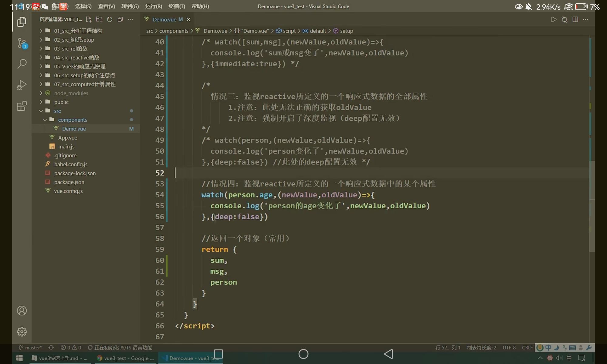Open the Explorer view in activity bar

(x=22, y=22)
